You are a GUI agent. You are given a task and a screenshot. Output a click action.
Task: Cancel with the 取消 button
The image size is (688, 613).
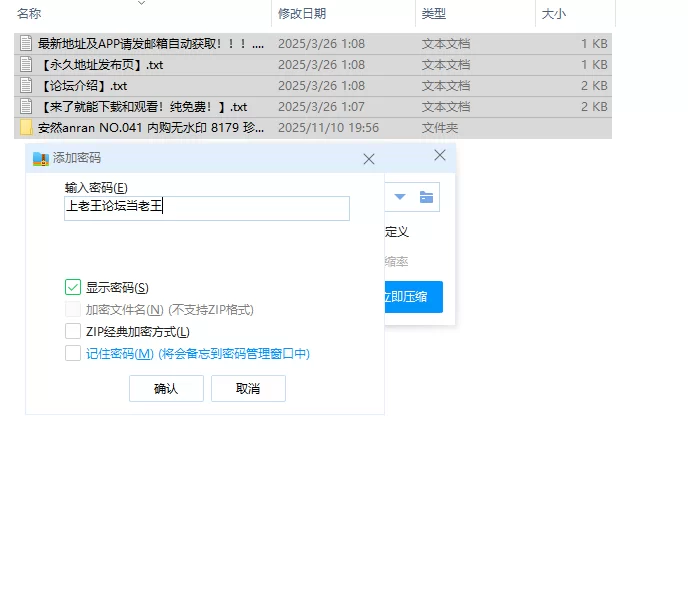click(x=248, y=388)
